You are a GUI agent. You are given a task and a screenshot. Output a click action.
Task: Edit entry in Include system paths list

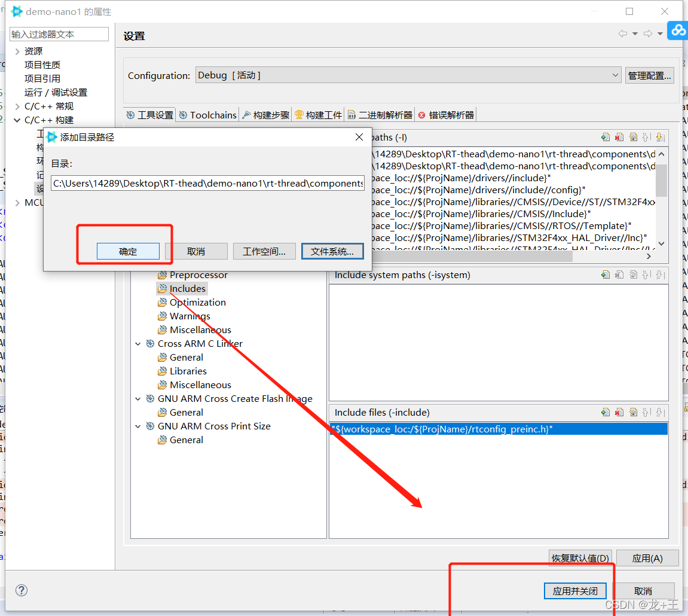tap(633, 275)
